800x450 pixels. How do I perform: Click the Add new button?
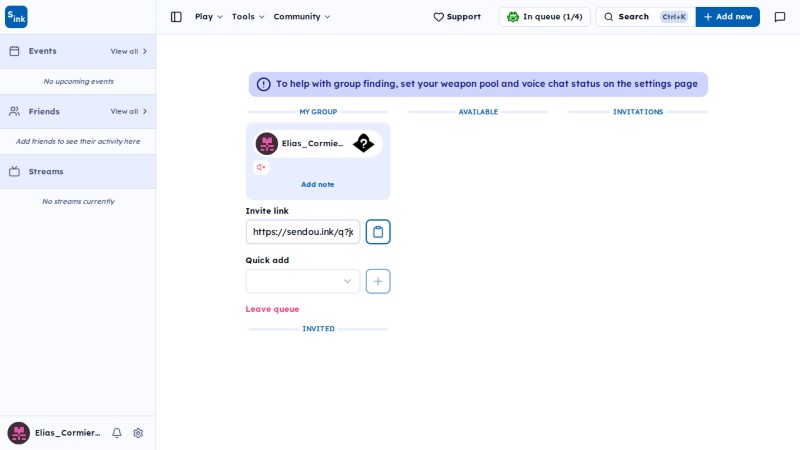click(x=728, y=17)
